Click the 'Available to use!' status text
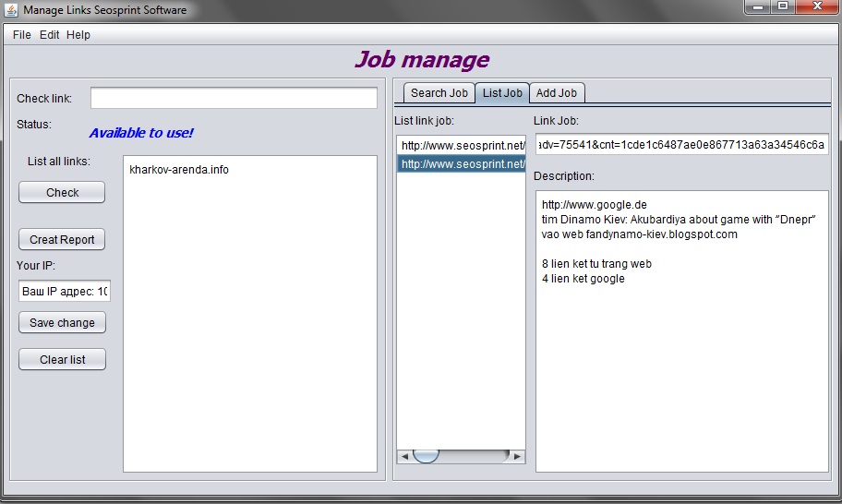 point(141,133)
